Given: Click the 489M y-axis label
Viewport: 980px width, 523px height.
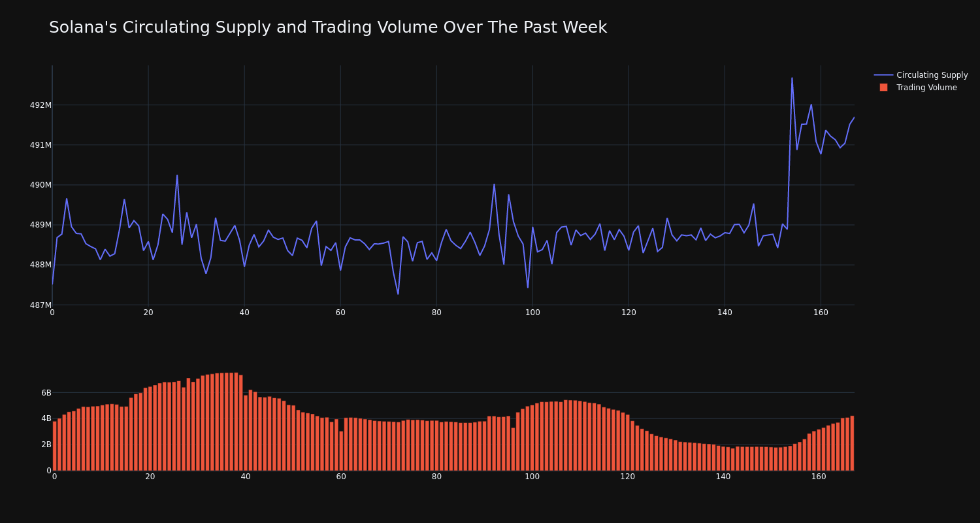Looking at the screenshot, I should click(41, 225).
